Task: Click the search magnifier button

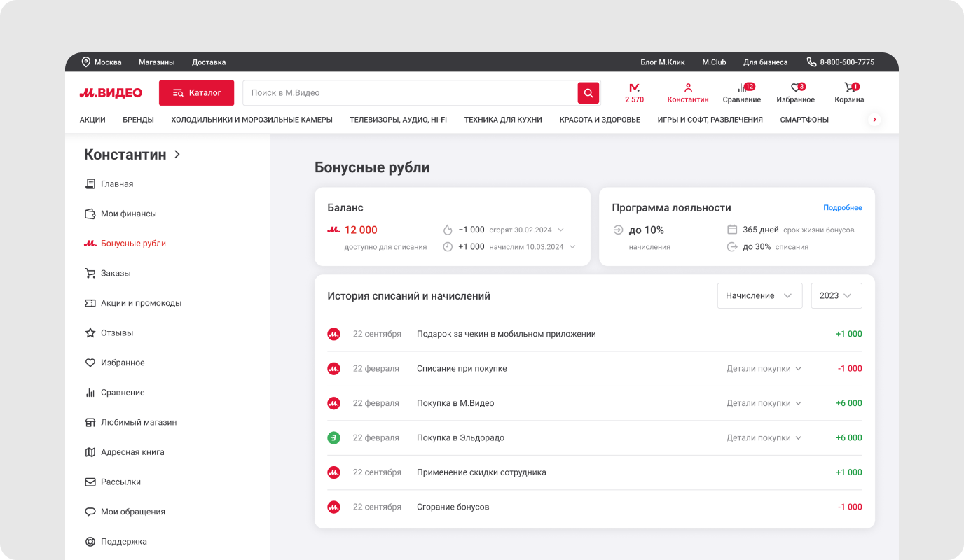Action: (x=588, y=93)
